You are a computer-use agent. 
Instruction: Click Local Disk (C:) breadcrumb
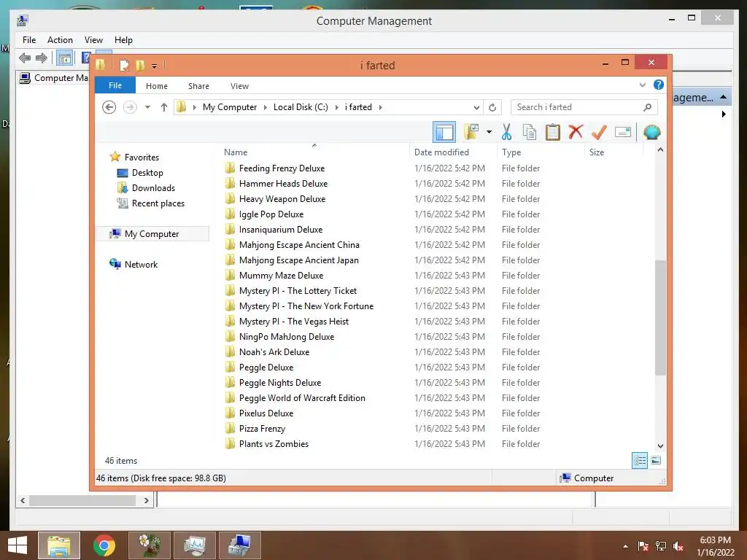pyautogui.click(x=301, y=107)
